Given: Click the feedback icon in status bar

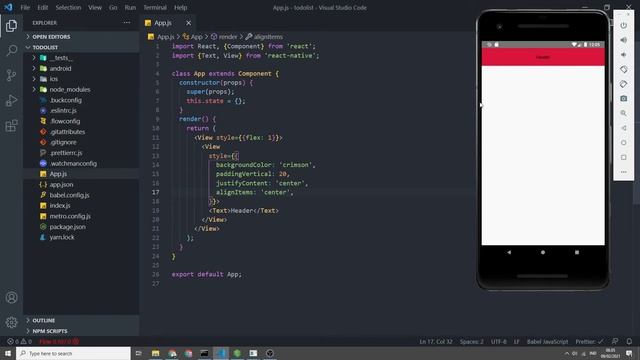Looking at the screenshot, I should (x=615, y=341).
